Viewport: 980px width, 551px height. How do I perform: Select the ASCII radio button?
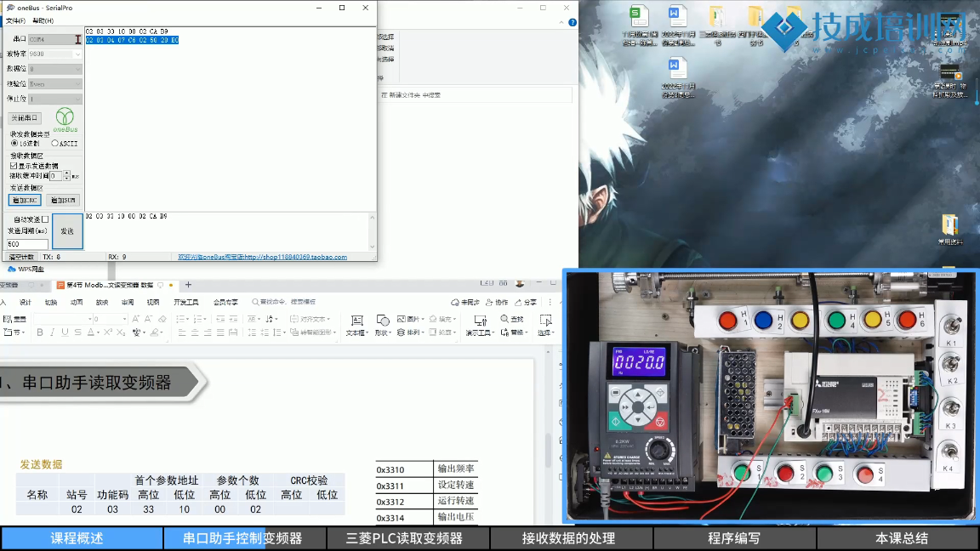click(x=55, y=144)
